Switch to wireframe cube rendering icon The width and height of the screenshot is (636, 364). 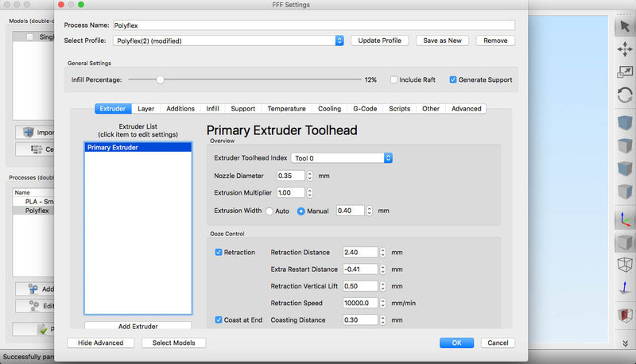tap(624, 265)
